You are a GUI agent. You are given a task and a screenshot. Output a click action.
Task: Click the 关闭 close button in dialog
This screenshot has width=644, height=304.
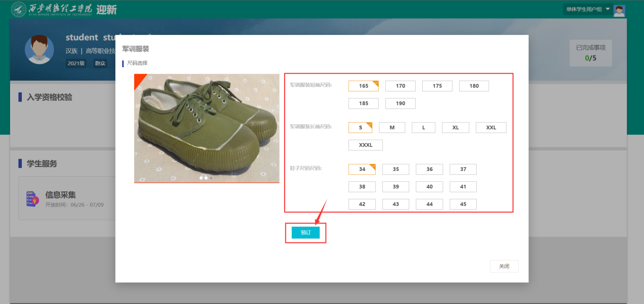[x=504, y=266]
